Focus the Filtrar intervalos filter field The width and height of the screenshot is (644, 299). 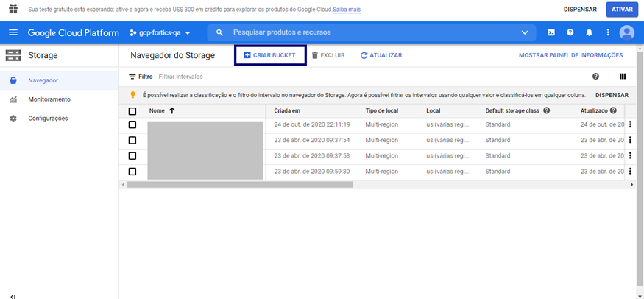pos(181,77)
